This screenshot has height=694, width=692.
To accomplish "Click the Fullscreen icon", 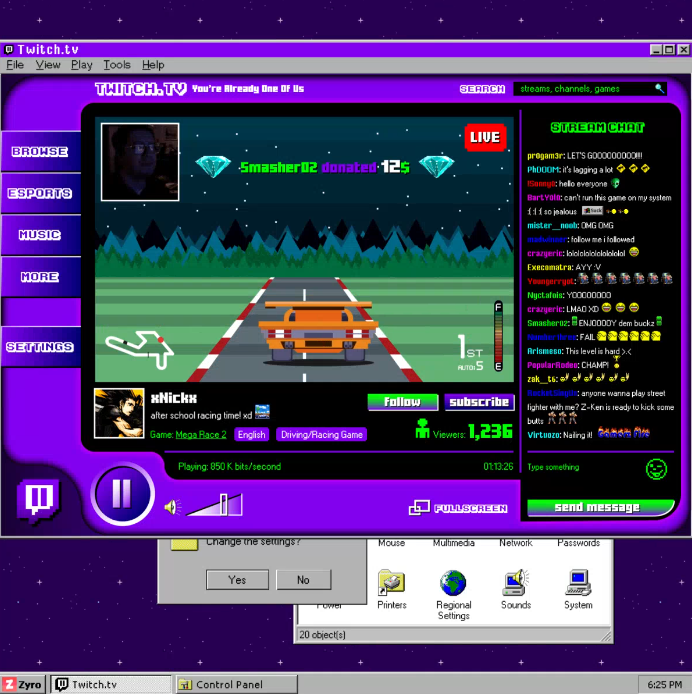I will pos(419,508).
